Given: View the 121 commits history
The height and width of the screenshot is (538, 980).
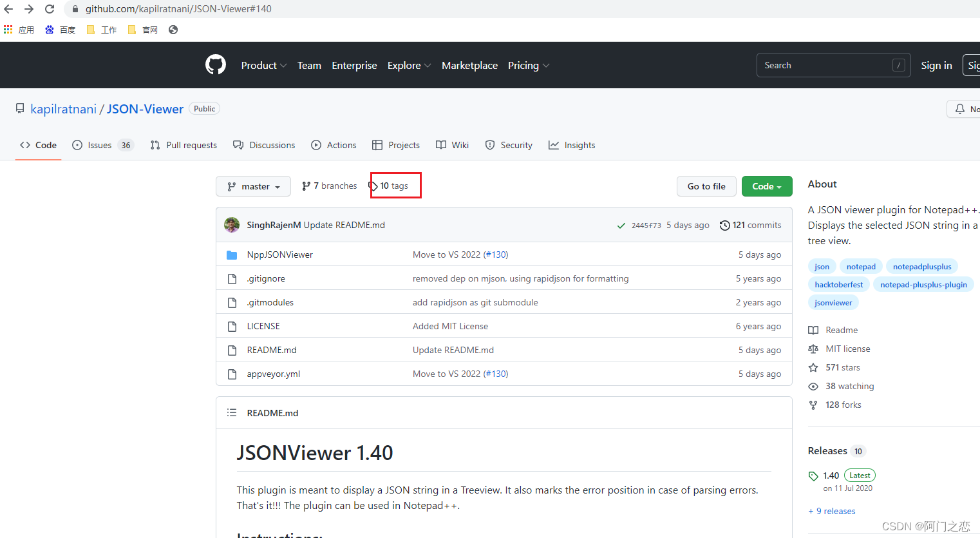Looking at the screenshot, I should click(x=751, y=225).
